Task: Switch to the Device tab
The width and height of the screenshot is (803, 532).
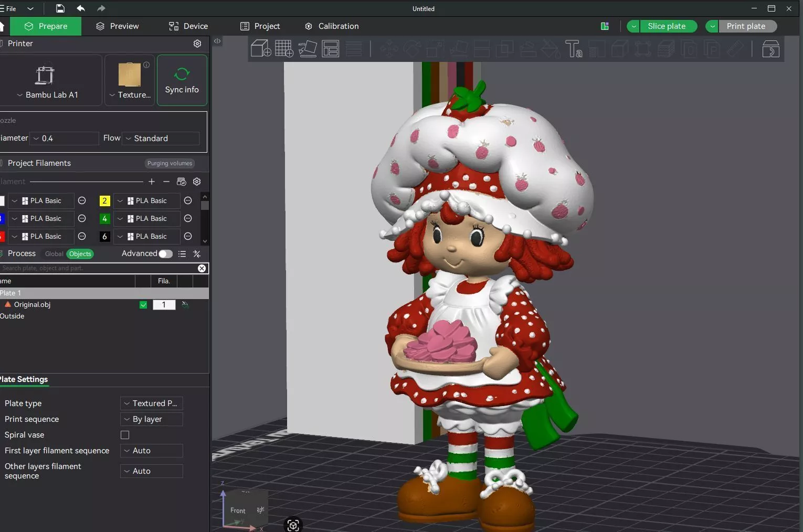Action: [188, 26]
